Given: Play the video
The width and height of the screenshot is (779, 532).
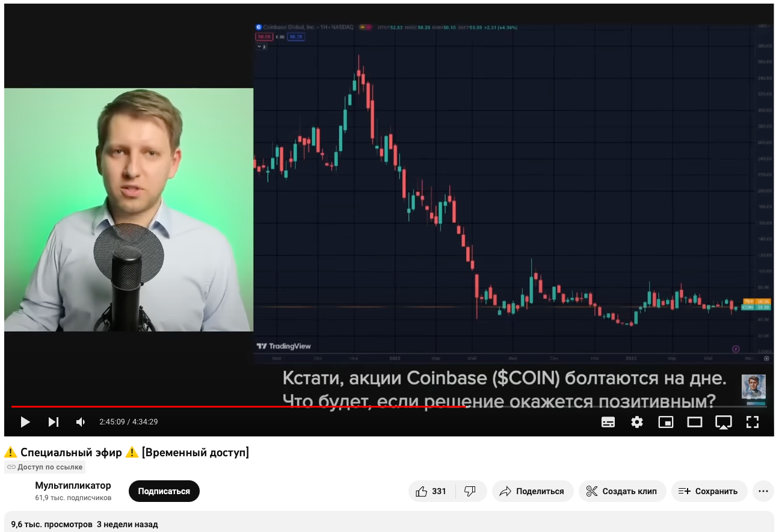Looking at the screenshot, I should [x=25, y=422].
